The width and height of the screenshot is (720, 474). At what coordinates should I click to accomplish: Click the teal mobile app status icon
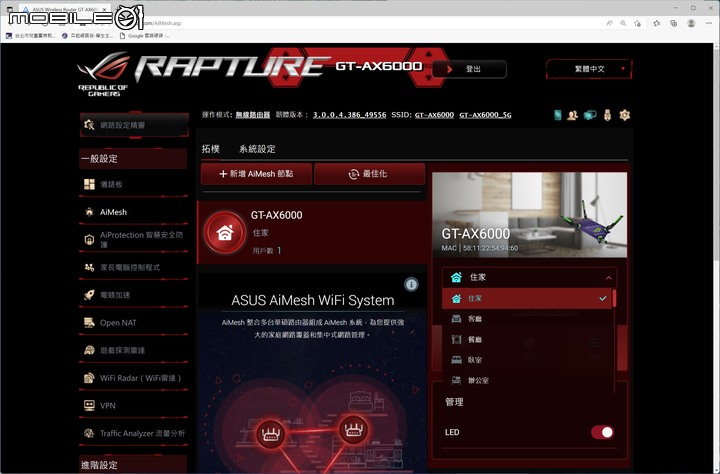pos(557,115)
